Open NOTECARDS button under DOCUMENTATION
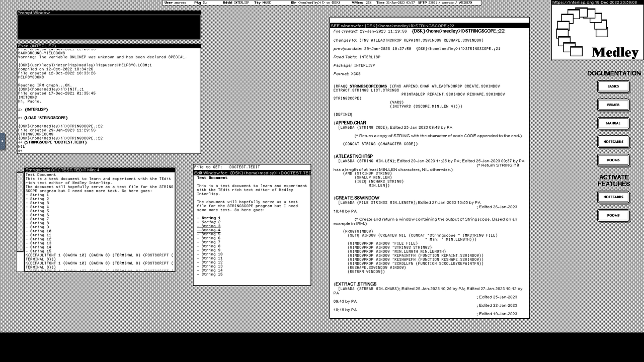 (613, 142)
